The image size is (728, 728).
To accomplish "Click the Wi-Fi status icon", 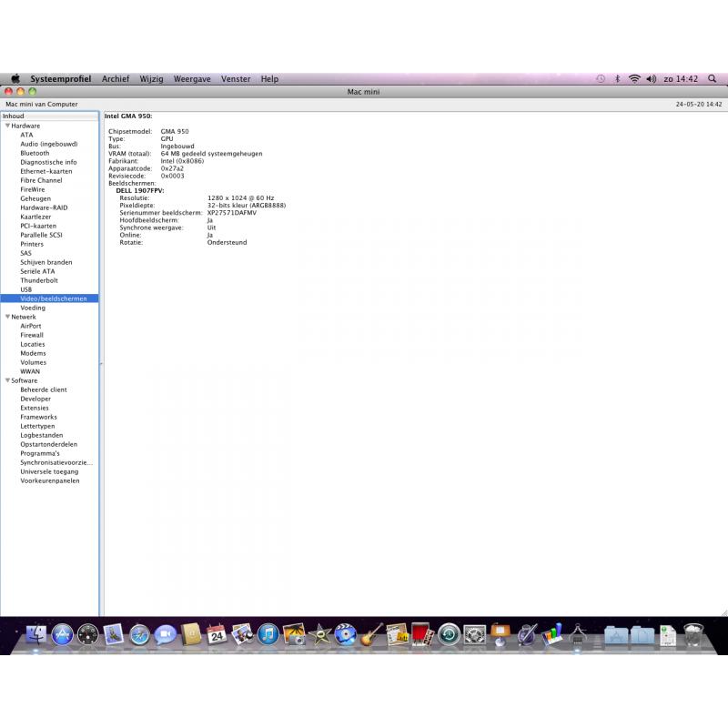I will (x=634, y=79).
